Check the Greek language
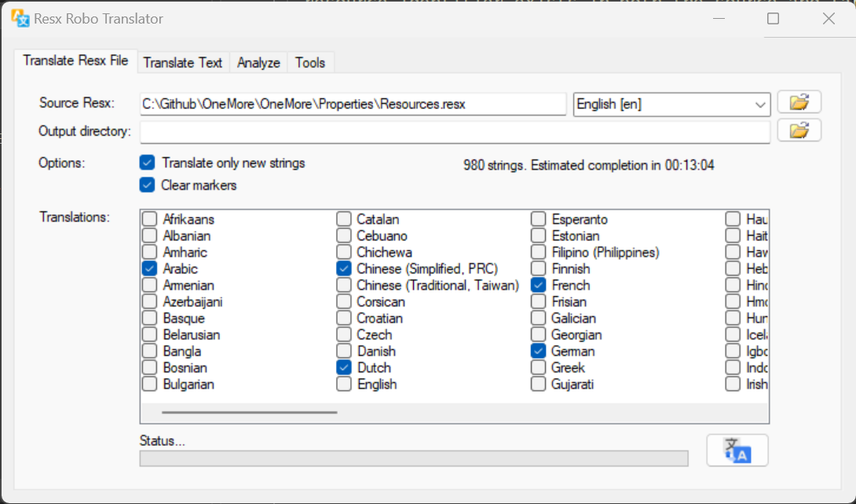The image size is (856, 504). pyautogui.click(x=538, y=367)
